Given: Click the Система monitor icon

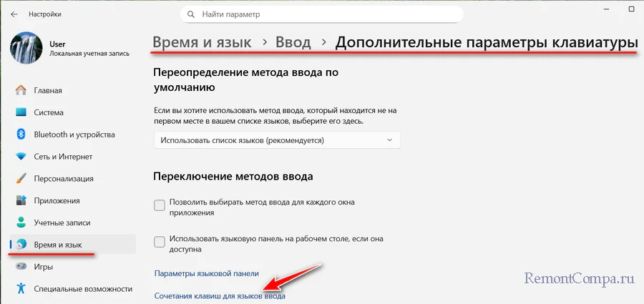Looking at the screenshot, I should click(x=21, y=112).
